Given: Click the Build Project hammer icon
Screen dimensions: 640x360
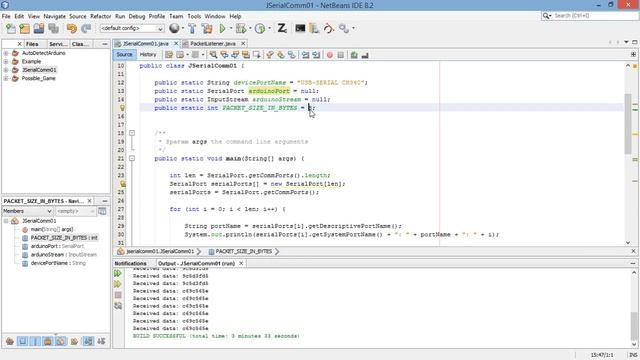Looking at the screenshot, I should coord(192,29).
